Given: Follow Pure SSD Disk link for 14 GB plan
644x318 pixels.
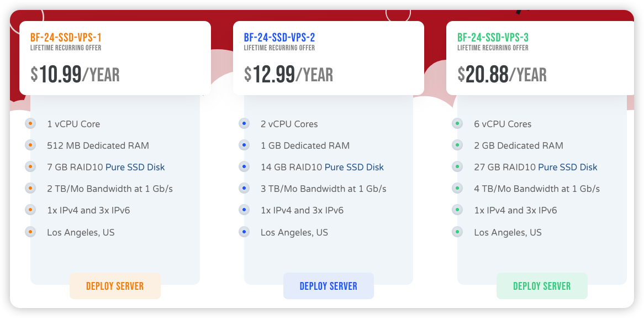Looking at the screenshot, I should 354,167.
